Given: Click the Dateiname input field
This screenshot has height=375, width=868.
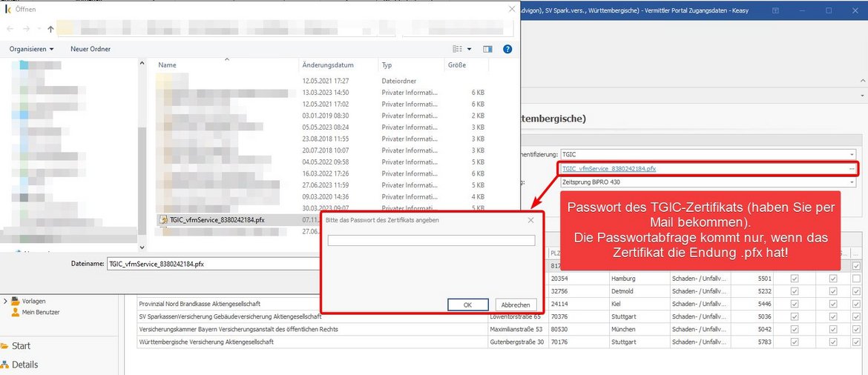Looking at the screenshot, I should tap(213, 265).
